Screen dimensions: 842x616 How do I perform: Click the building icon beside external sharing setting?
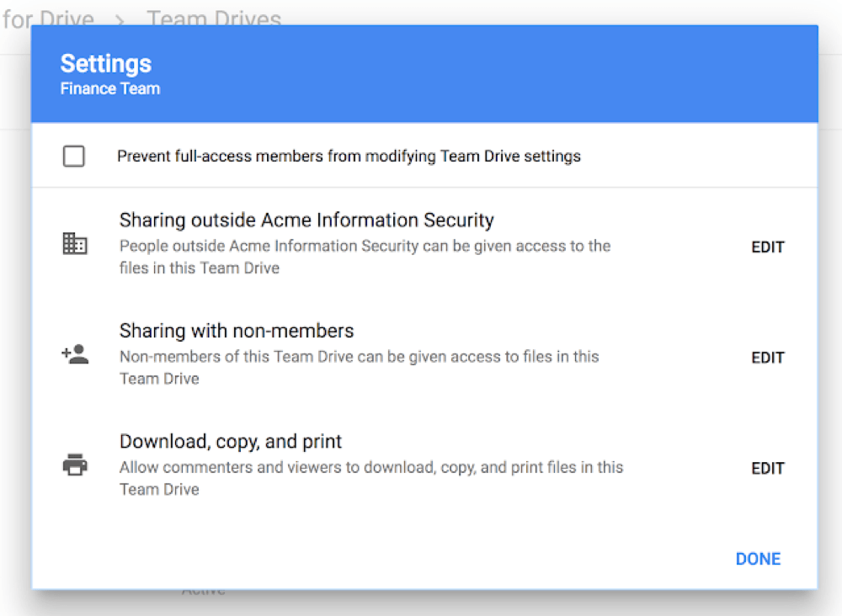[x=75, y=243]
